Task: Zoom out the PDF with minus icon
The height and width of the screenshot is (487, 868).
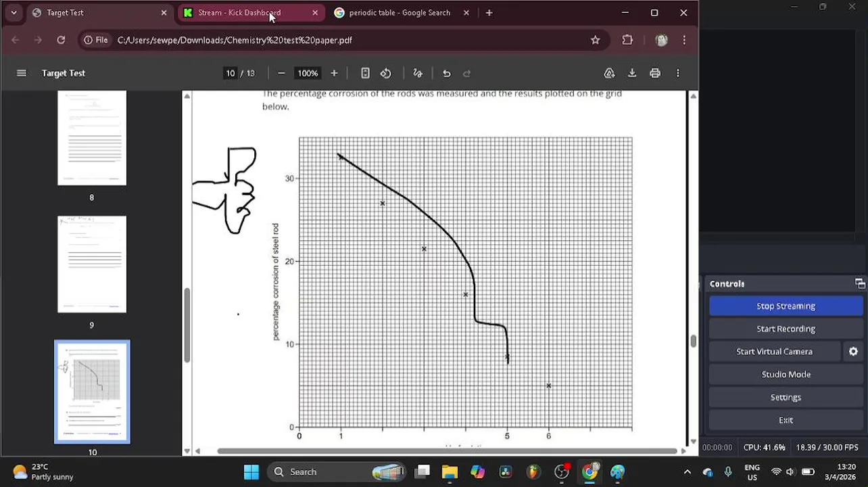Action: point(281,73)
